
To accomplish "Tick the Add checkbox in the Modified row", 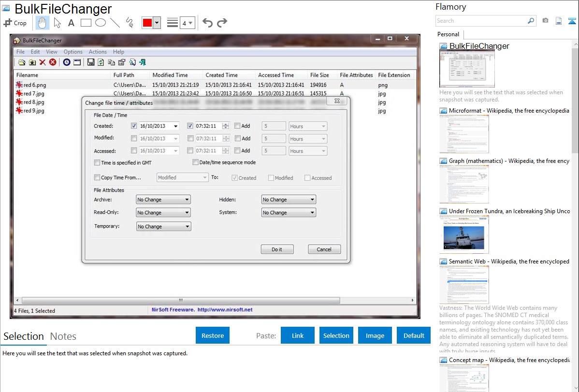I will (x=237, y=139).
